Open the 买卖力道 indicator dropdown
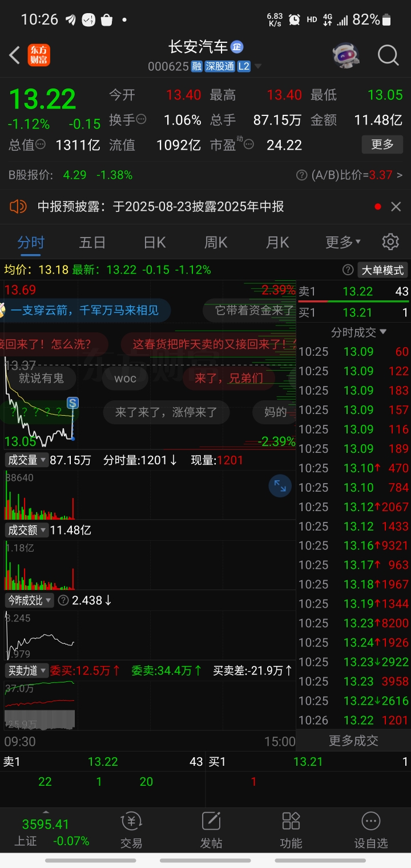Viewport: 411px width, 868px height. (26, 670)
